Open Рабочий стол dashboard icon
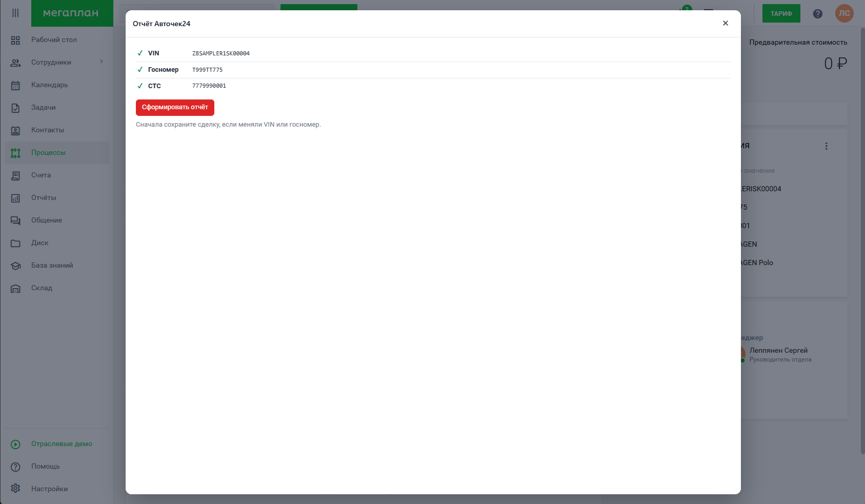This screenshot has height=504, width=865. [15, 40]
